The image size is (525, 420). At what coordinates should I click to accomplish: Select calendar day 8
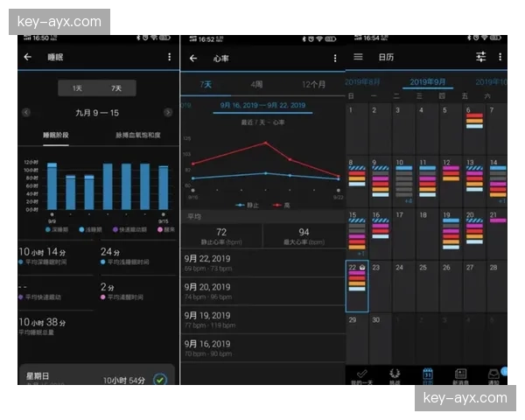(357, 181)
